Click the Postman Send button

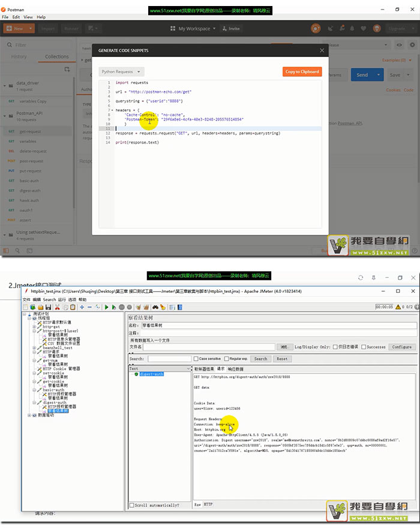tap(362, 75)
